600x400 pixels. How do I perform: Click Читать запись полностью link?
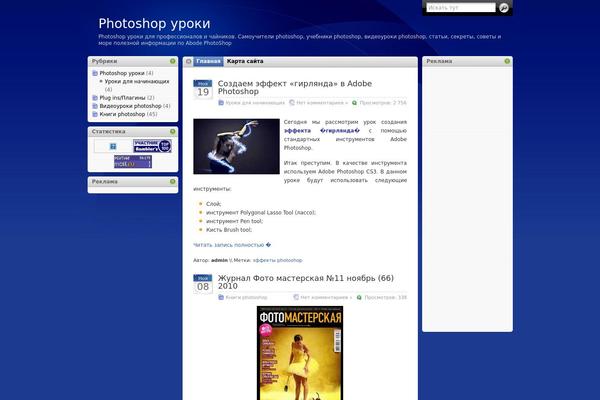pos(232,245)
